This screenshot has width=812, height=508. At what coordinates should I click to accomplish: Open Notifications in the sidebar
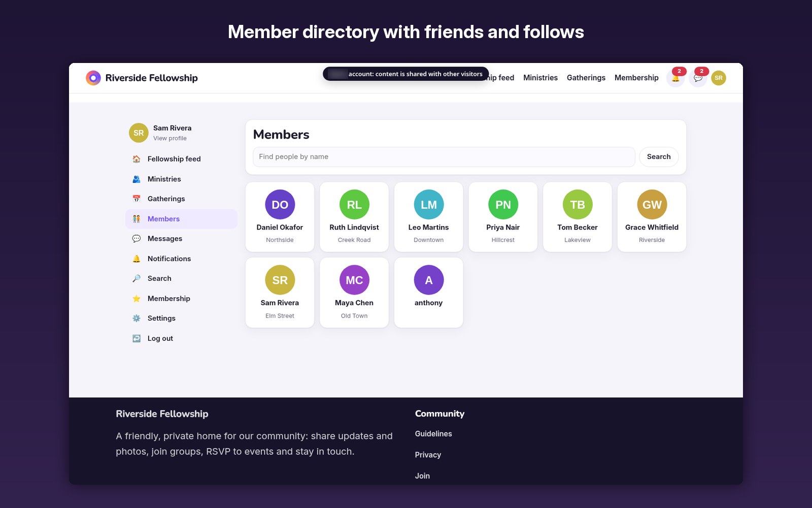pyautogui.click(x=181, y=259)
